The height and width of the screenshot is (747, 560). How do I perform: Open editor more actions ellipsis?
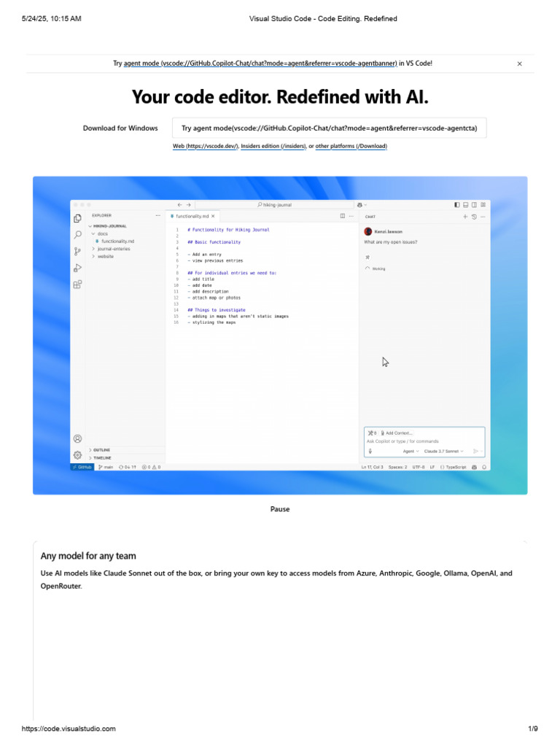[x=351, y=216]
